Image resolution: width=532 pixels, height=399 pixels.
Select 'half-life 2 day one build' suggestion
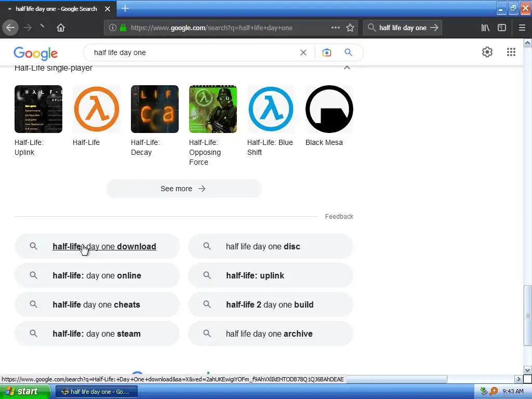pyautogui.click(x=271, y=304)
